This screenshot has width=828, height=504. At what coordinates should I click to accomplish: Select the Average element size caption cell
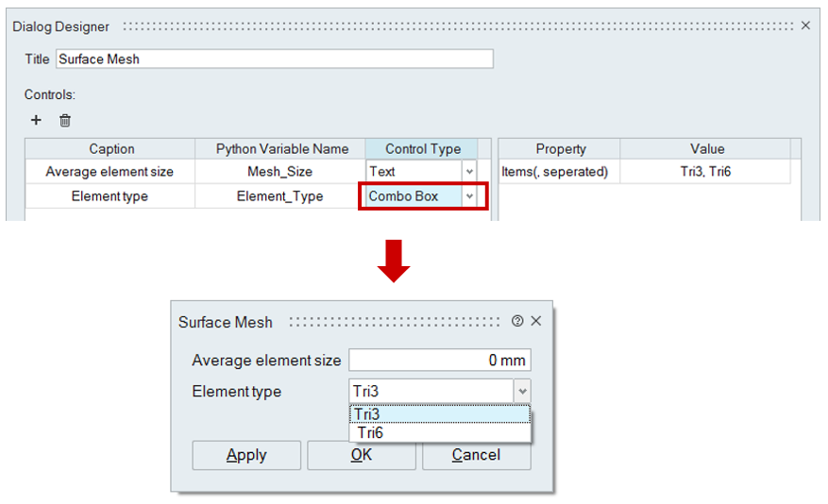point(111,172)
